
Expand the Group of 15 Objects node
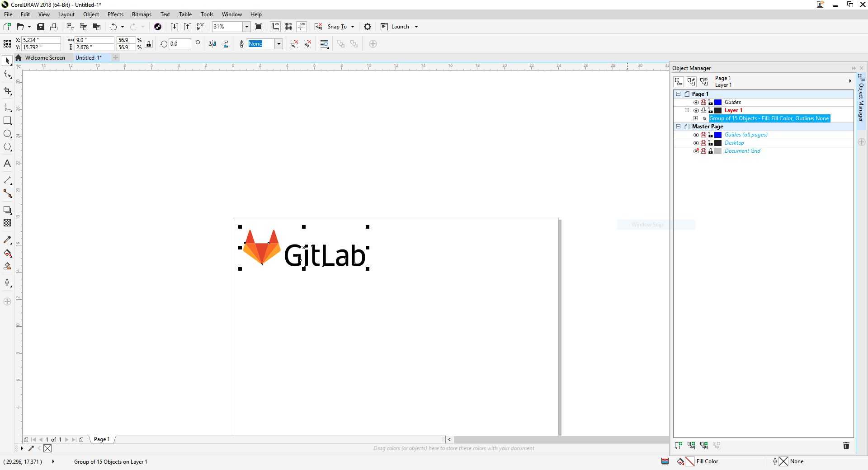[x=696, y=118]
